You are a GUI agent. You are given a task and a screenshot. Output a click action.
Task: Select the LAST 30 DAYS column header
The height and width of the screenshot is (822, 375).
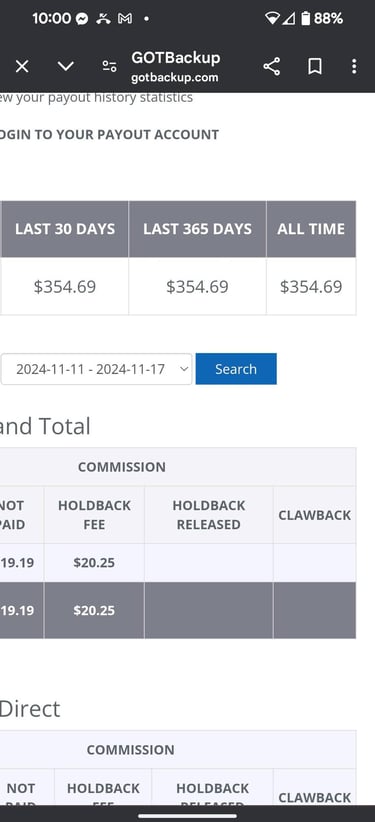tap(65, 229)
